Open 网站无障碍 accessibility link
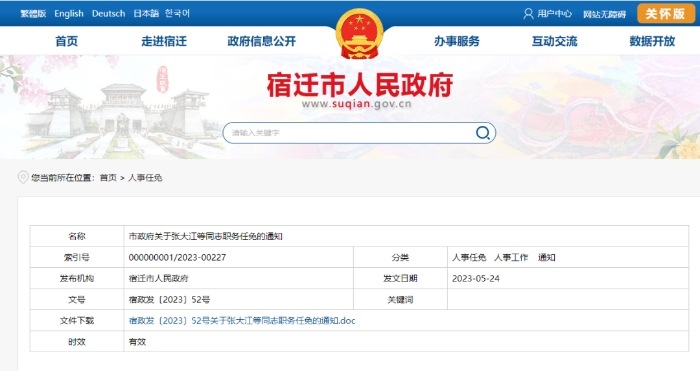This screenshot has height=371, width=700. (604, 14)
